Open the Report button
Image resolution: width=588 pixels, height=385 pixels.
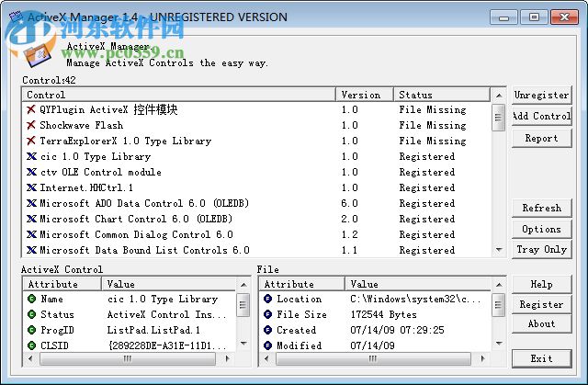pos(541,139)
